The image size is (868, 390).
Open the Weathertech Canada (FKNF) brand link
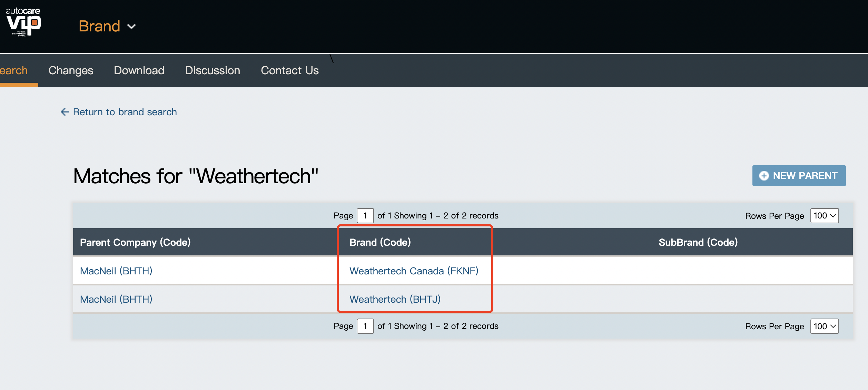click(414, 271)
